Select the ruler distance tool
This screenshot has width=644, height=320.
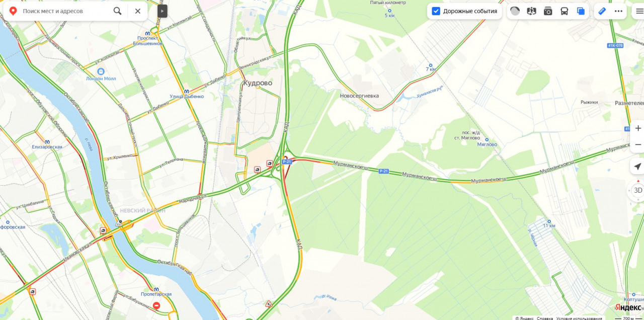pyautogui.click(x=602, y=11)
